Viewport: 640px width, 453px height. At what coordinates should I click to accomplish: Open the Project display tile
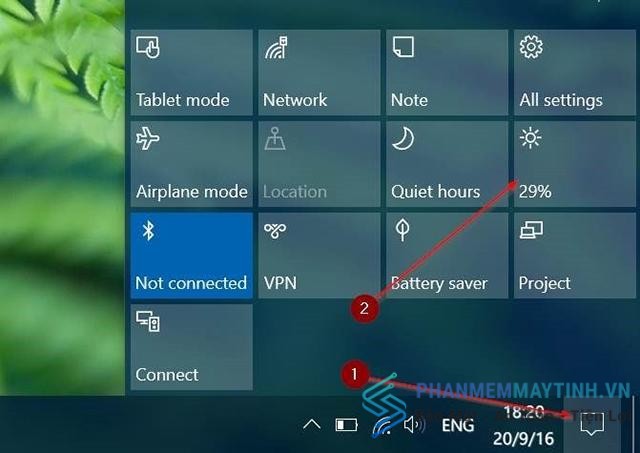point(575,255)
